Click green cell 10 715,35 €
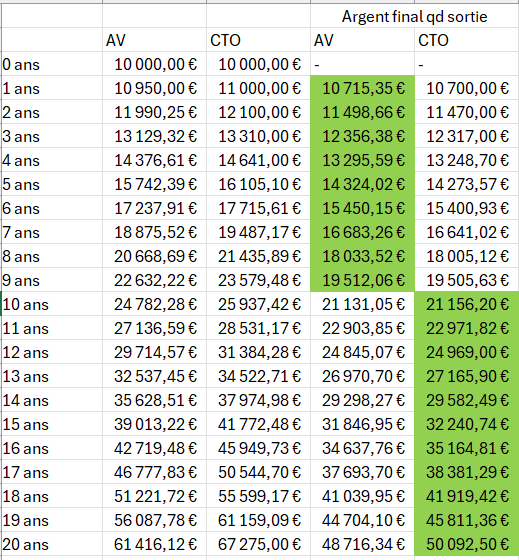 [363, 88]
